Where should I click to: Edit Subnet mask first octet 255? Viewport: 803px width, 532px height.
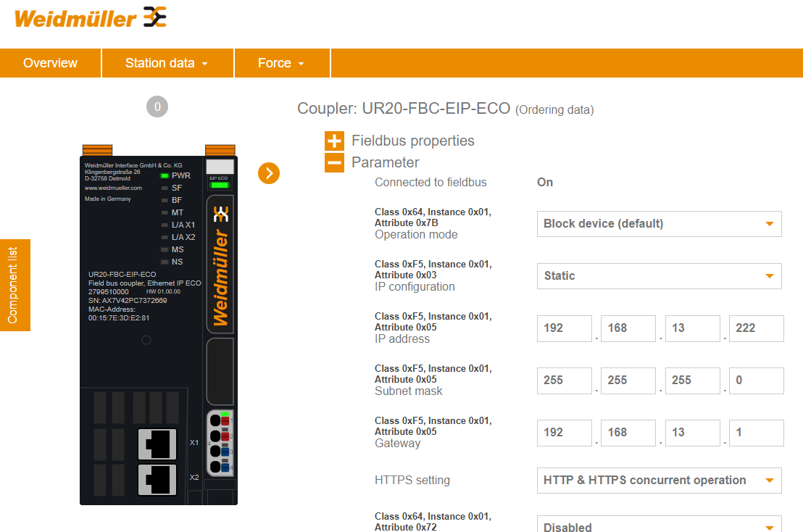tap(565, 381)
